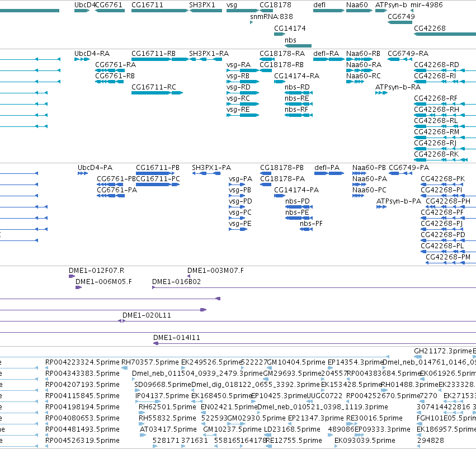Select the CG6761-RB transcript label
The width and height of the screenshot is (476, 449).
[115, 76]
